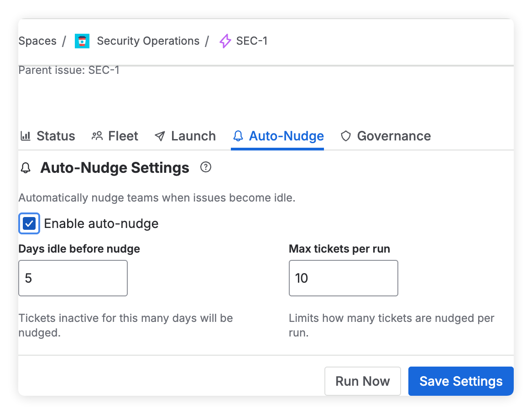Navigate to Spaces via the breadcrumb

coord(37,41)
